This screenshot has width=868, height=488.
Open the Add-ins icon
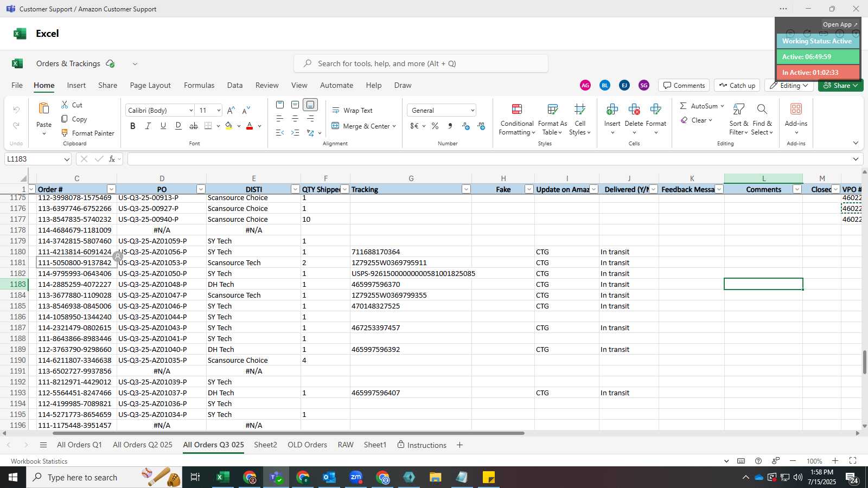tap(796, 110)
